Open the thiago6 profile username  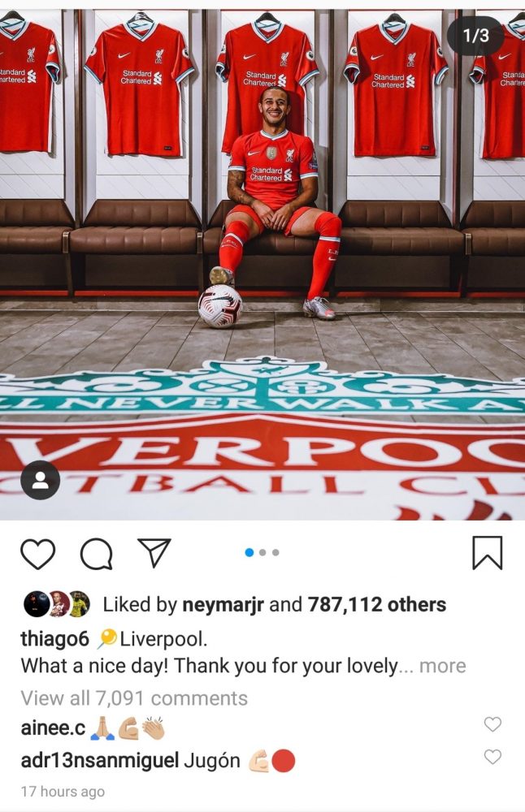point(55,639)
